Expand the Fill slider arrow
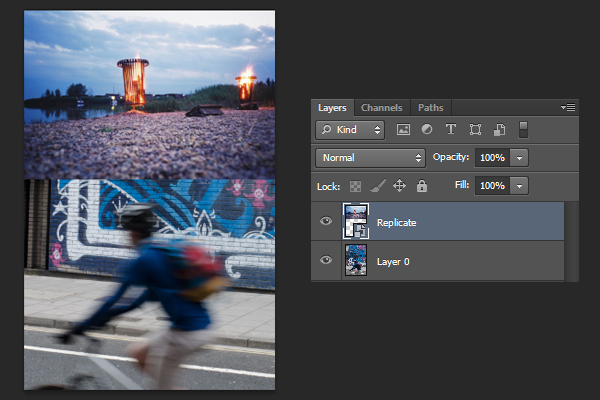 point(519,186)
